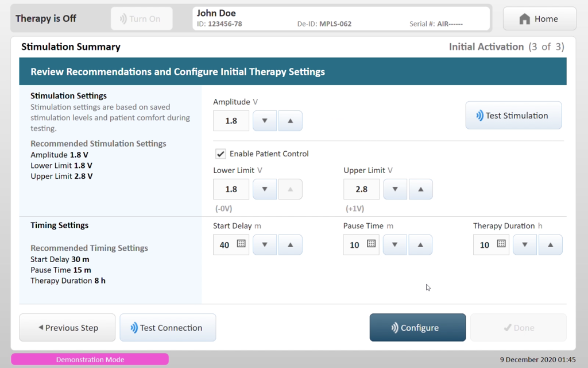This screenshot has height=368, width=588.
Task: Decrease the Upper Limit value
Action: [x=395, y=189]
